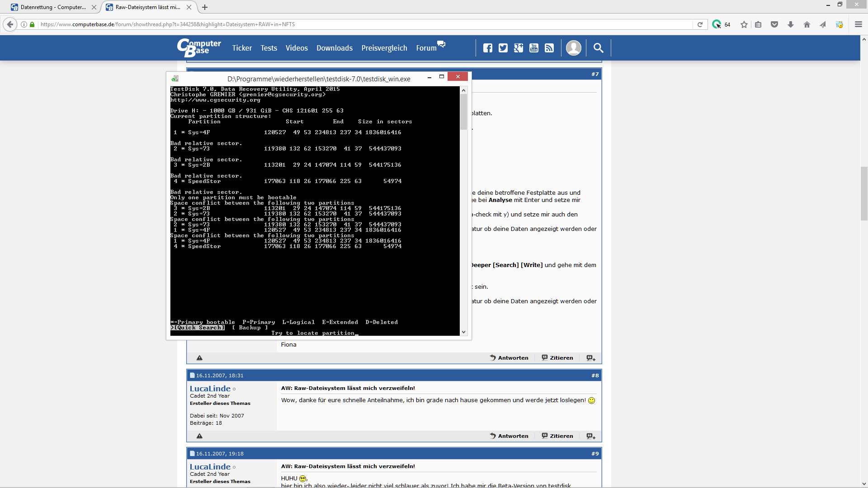868x488 pixels.
Task: Open the downloads arrow icon
Action: coord(791,24)
